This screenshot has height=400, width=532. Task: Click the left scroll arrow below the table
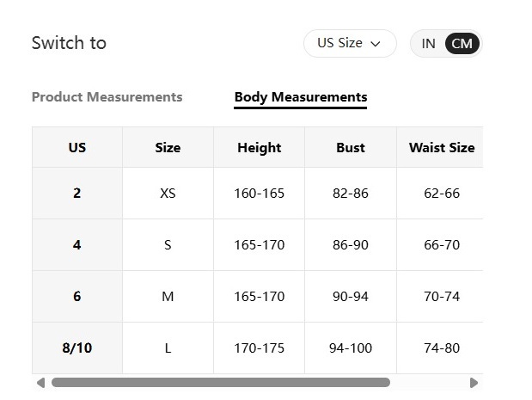pyautogui.click(x=40, y=383)
